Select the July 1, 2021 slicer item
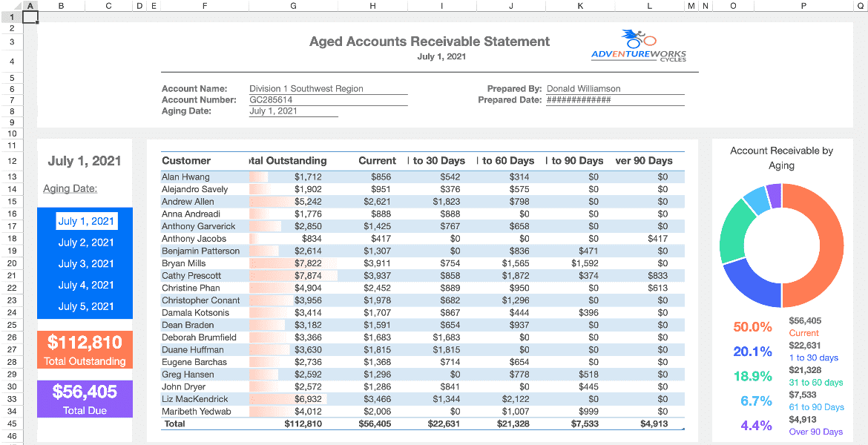Viewport: 868px width, 445px height. point(86,222)
